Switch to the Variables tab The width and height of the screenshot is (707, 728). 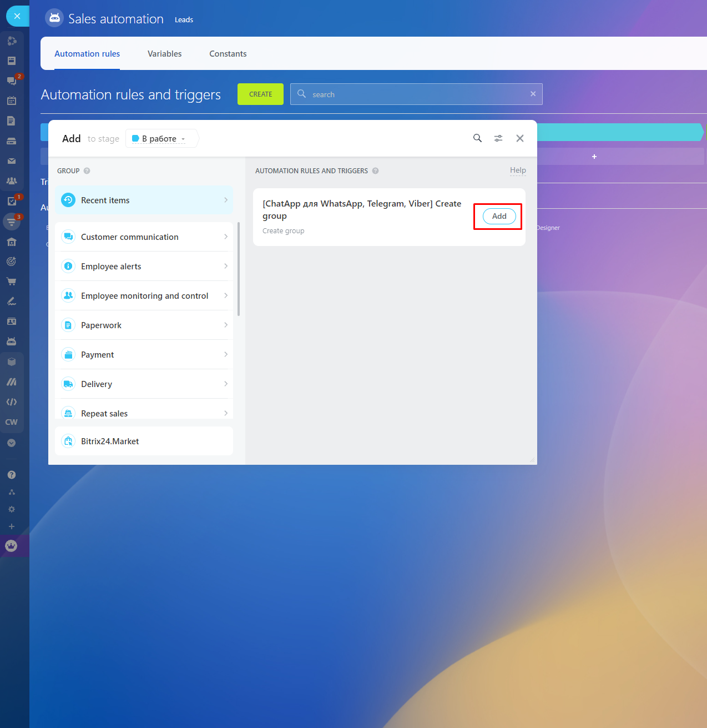tap(164, 54)
